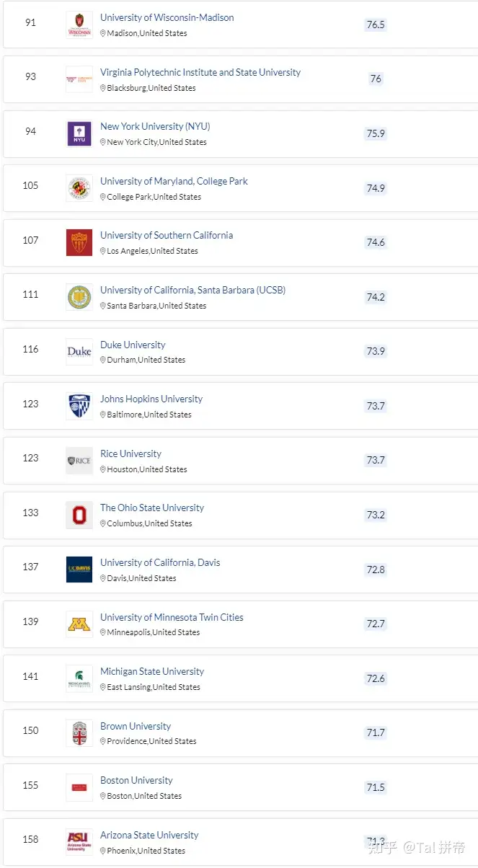
Task: Click the Arizona State University ASU logo
Action: tap(79, 842)
